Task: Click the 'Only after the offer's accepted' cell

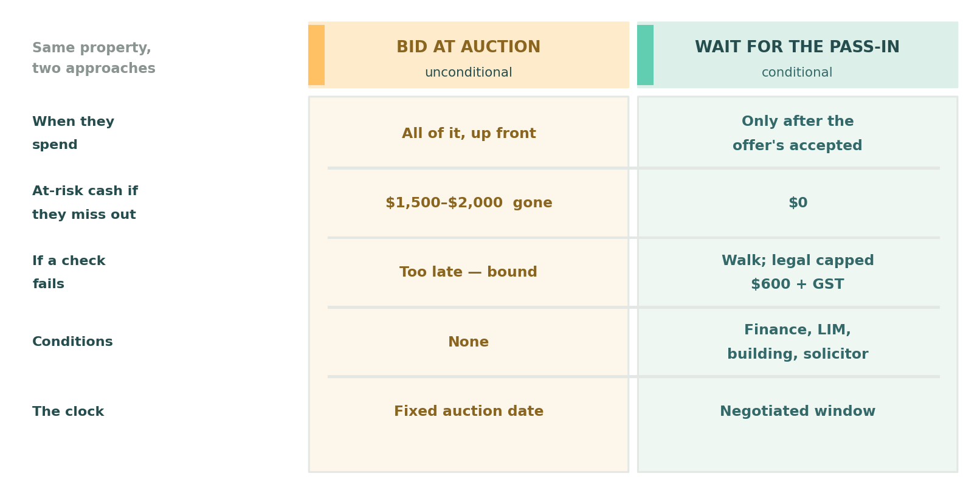Action: tap(798, 134)
